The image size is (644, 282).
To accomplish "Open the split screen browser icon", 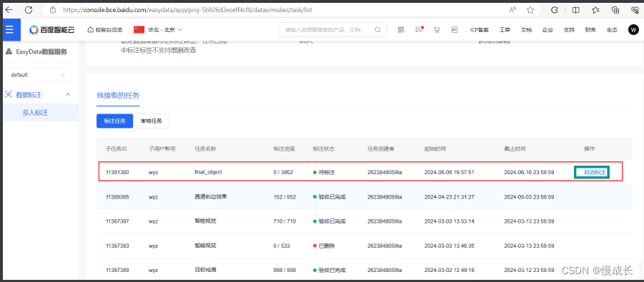I will [576, 10].
